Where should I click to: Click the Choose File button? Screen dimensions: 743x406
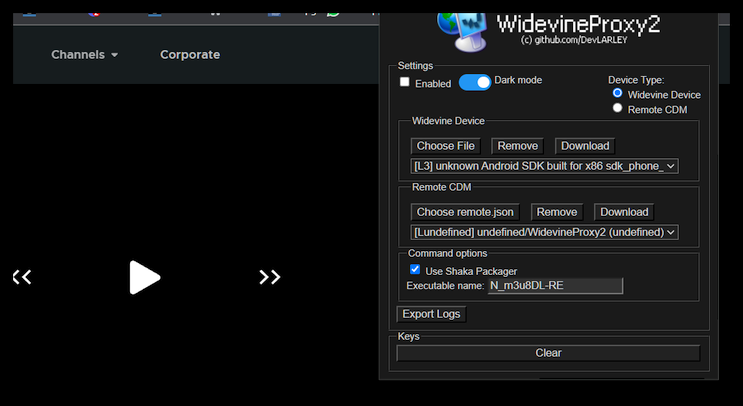tap(445, 146)
